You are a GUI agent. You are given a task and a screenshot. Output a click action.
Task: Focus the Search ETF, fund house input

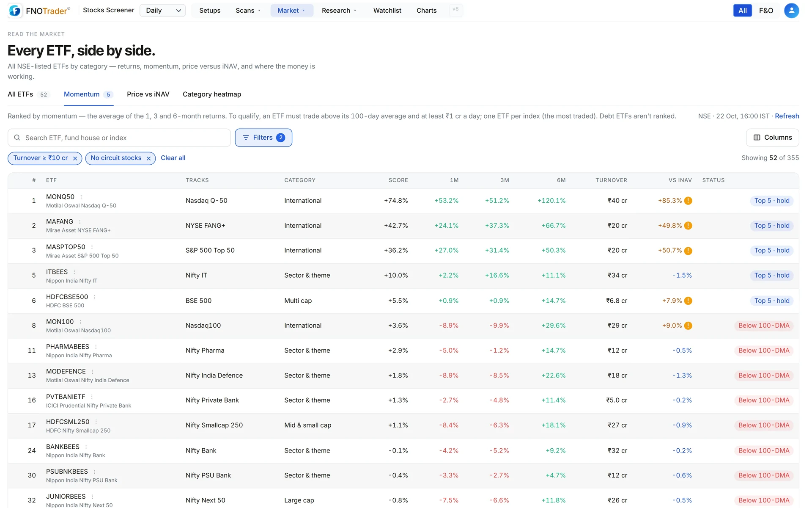click(x=119, y=138)
